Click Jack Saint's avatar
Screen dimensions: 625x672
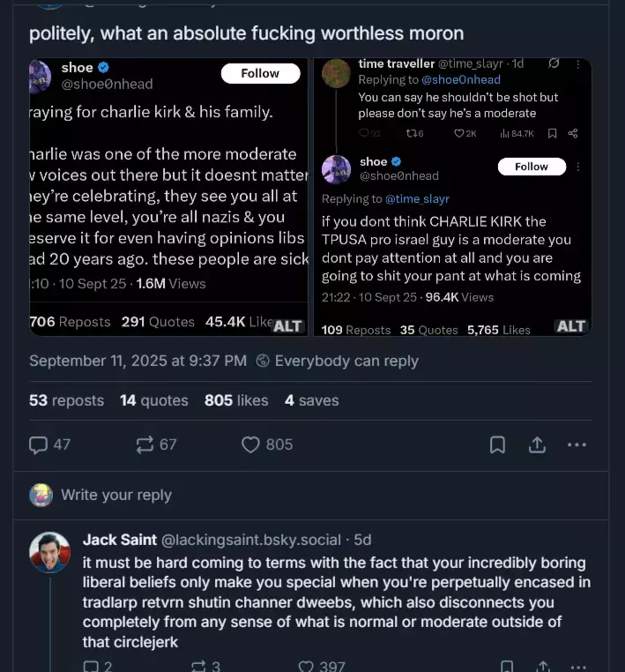49,552
